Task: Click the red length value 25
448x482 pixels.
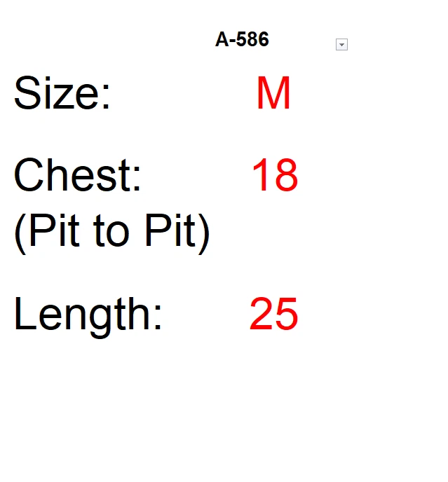Action: click(273, 315)
